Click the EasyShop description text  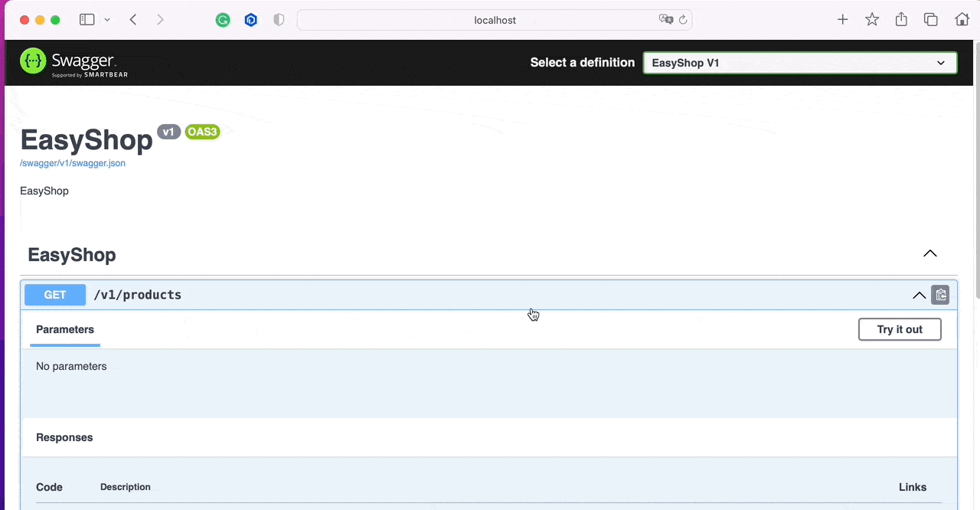pyautogui.click(x=44, y=191)
